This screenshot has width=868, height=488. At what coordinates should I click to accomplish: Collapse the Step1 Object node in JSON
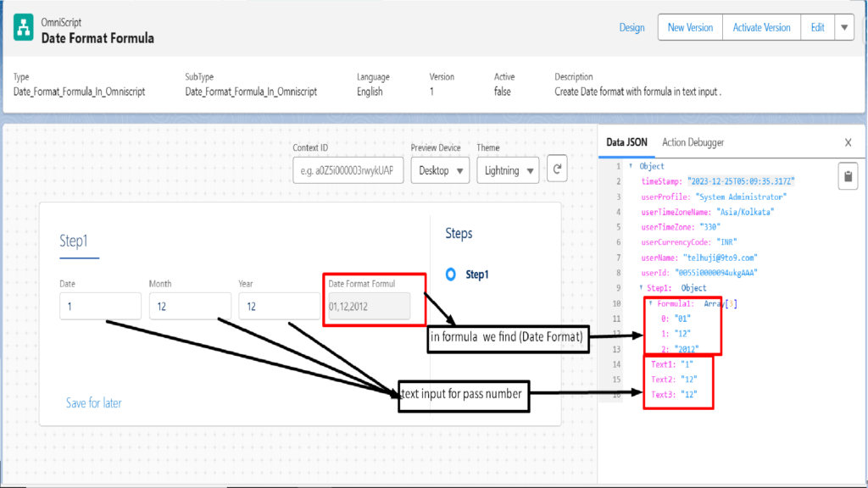tap(641, 288)
